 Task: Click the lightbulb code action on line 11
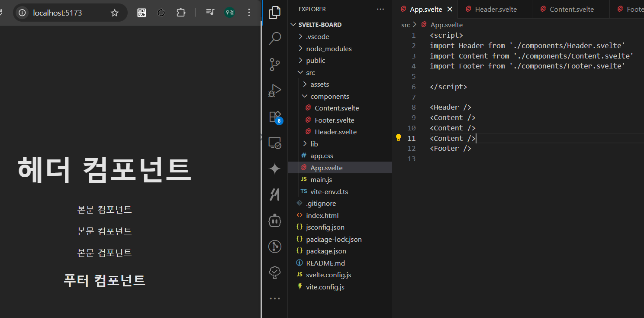[399, 138]
